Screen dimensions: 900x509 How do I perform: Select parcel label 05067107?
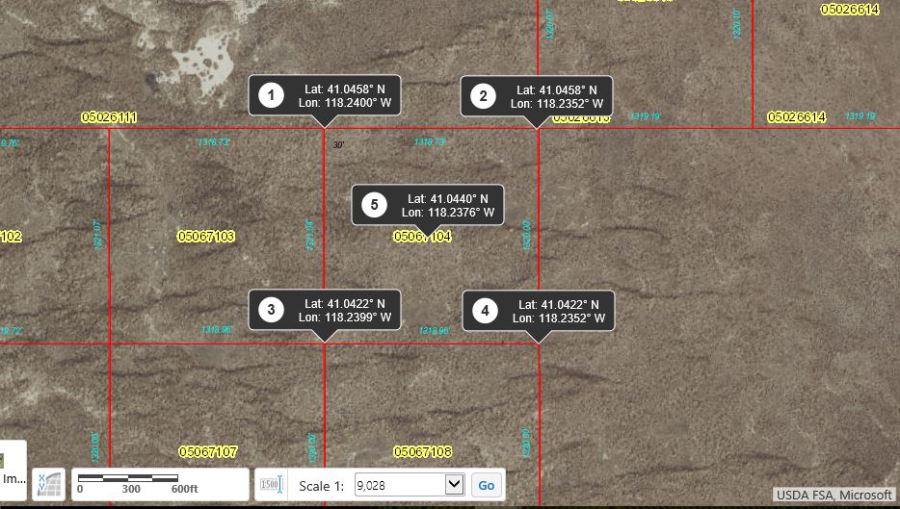point(207,452)
